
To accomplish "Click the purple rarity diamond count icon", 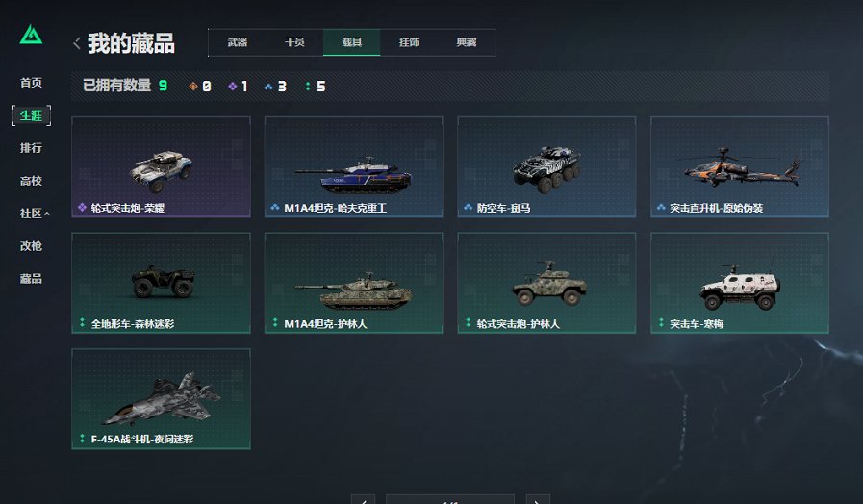I will coord(232,86).
